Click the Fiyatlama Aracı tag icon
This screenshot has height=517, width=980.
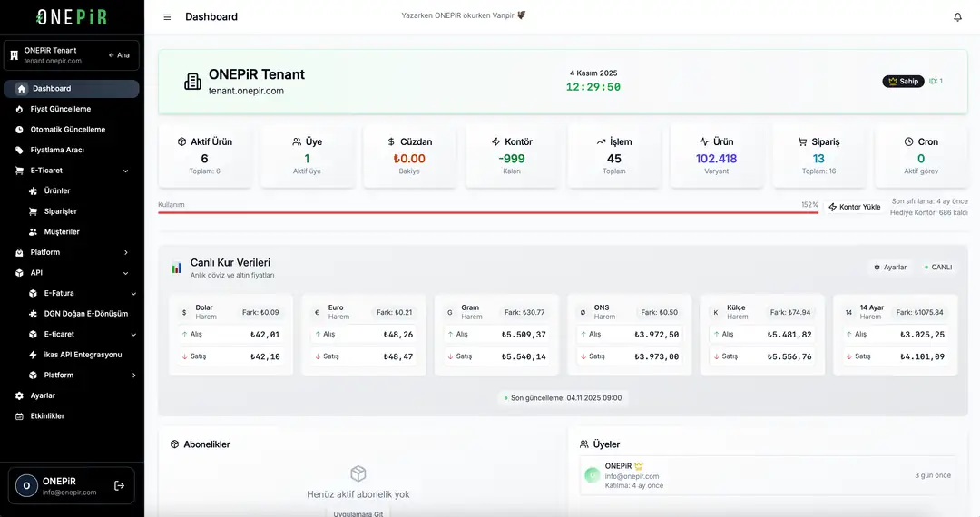[20, 150]
